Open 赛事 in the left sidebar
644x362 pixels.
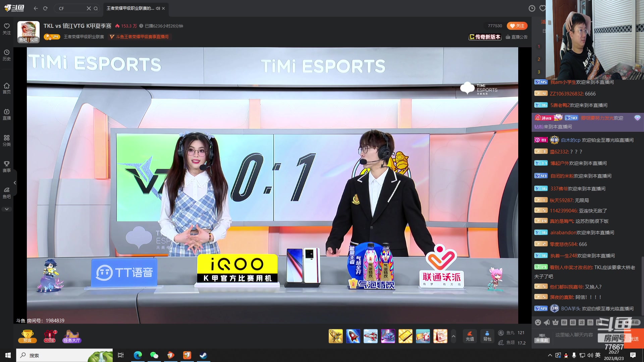[7, 167]
